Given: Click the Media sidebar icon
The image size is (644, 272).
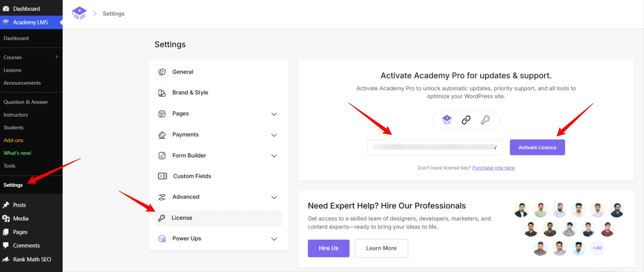Looking at the screenshot, I should tap(6, 218).
